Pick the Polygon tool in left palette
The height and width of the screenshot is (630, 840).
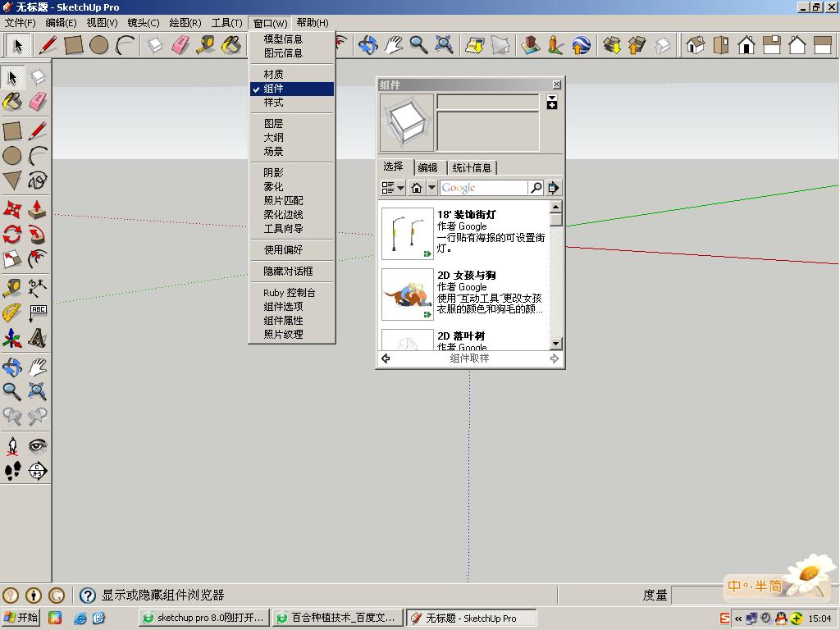click(12, 180)
